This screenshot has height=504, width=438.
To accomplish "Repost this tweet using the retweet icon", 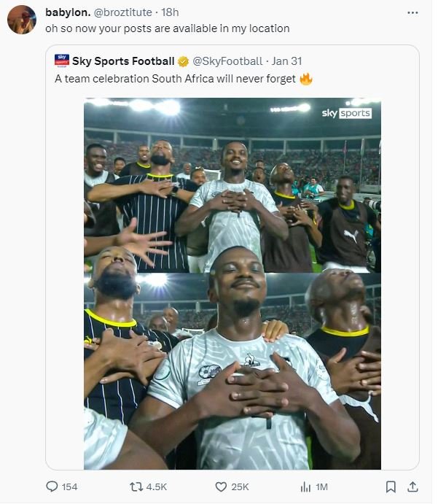I will pos(137,486).
